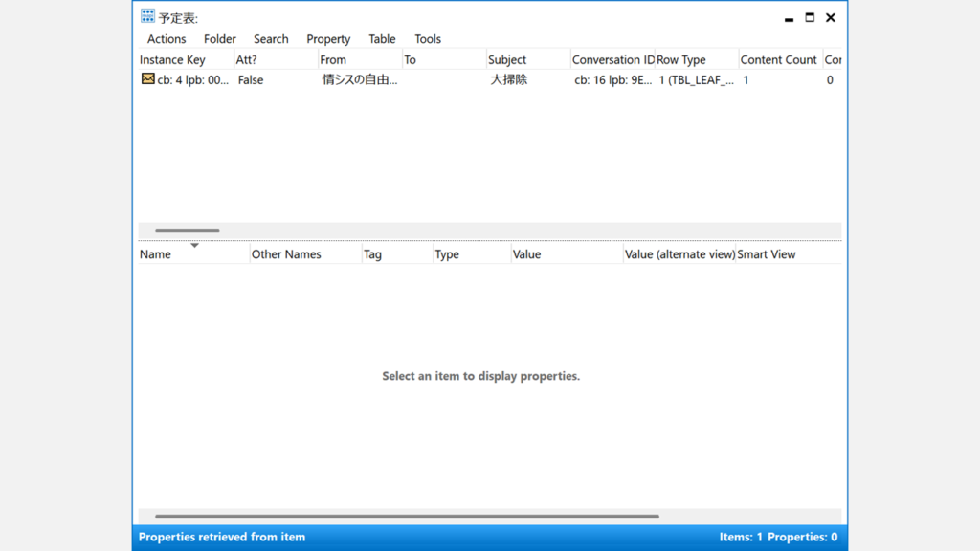Click the grid app icon in title bar

click(x=147, y=16)
